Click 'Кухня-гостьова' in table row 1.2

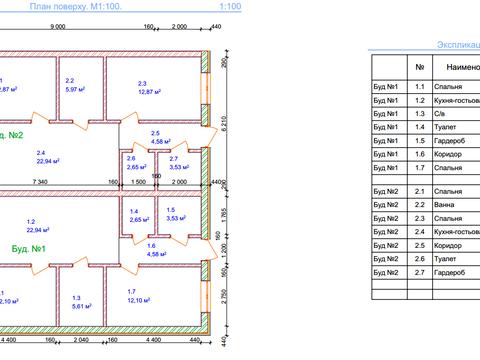click(457, 100)
